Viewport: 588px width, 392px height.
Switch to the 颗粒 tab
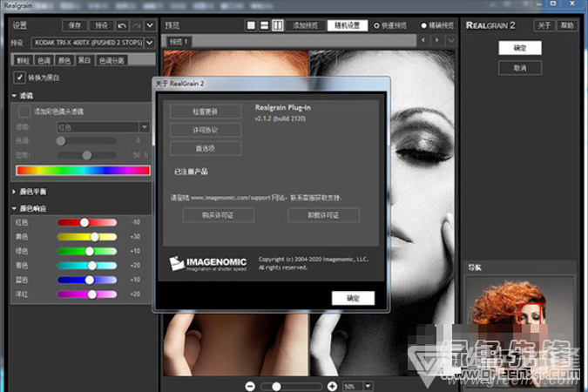pyautogui.click(x=24, y=60)
